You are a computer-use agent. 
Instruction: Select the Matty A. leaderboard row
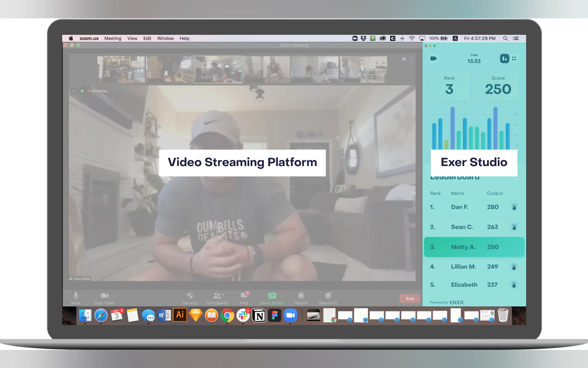[x=474, y=247]
